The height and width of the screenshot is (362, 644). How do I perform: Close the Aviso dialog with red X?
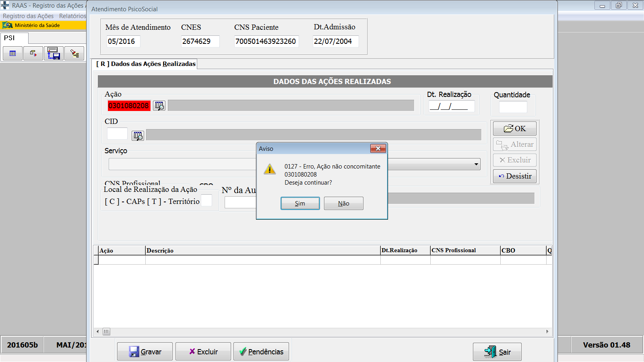click(x=378, y=148)
